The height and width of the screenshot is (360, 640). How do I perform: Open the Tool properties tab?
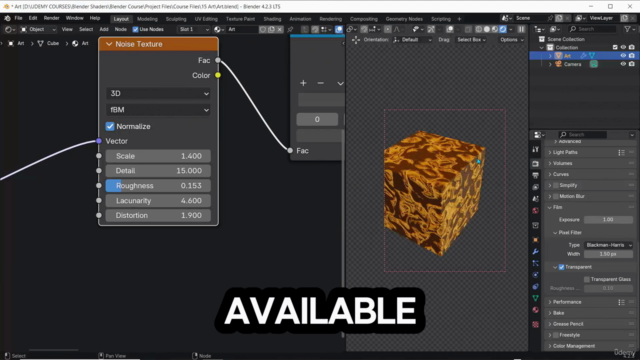click(x=536, y=150)
